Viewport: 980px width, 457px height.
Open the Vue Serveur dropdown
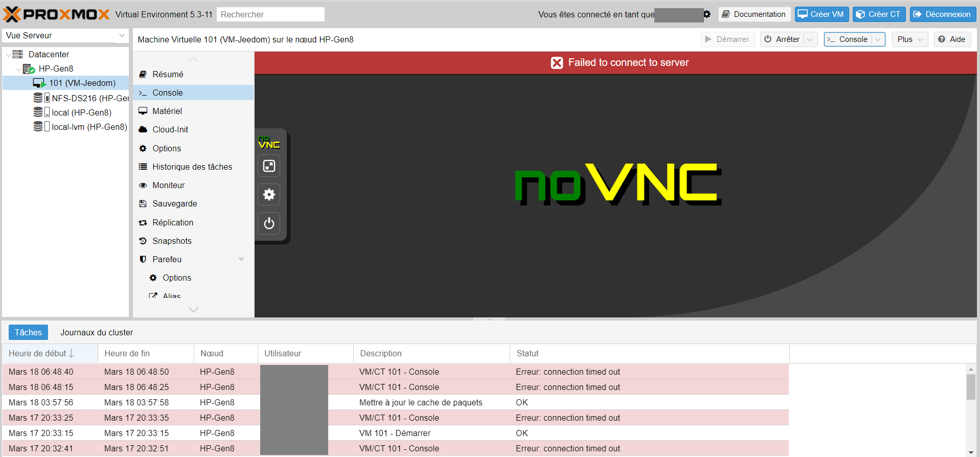(122, 35)
